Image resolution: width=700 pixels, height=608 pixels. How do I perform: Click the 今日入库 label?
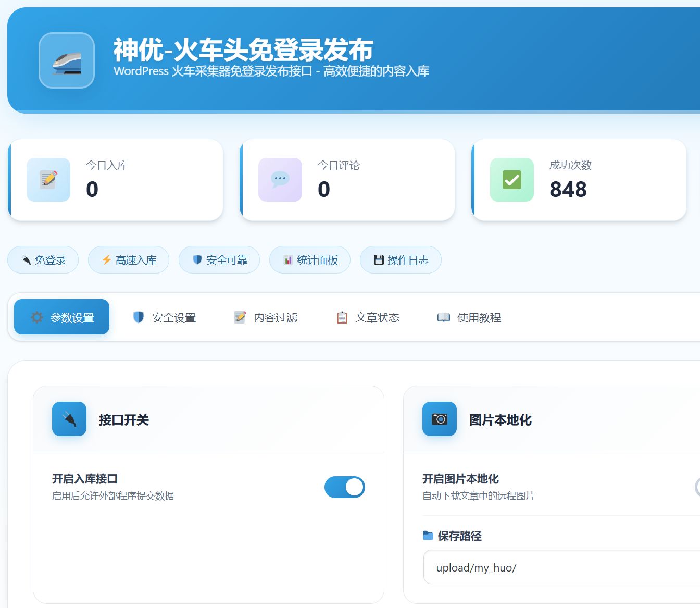(x=107, y=165)
